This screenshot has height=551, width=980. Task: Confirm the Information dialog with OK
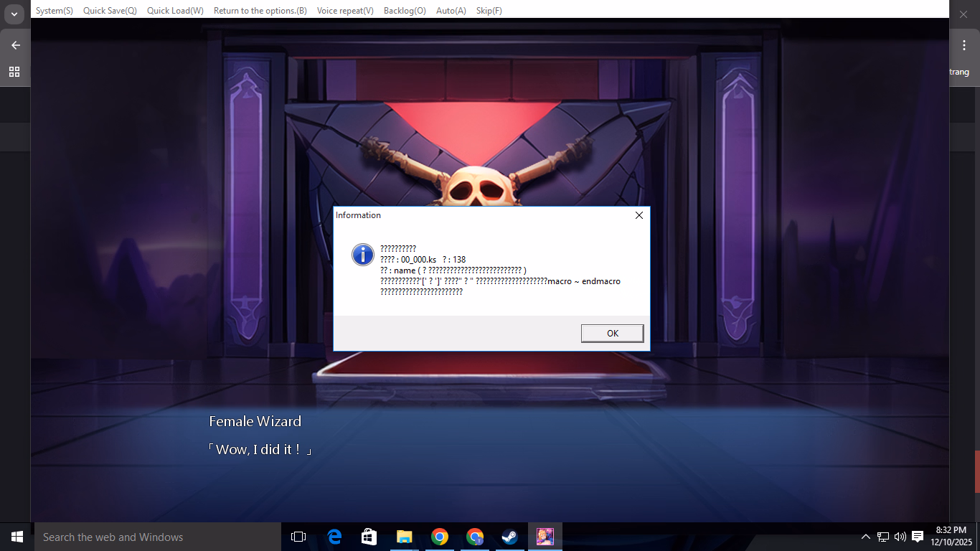pos(612,333)
